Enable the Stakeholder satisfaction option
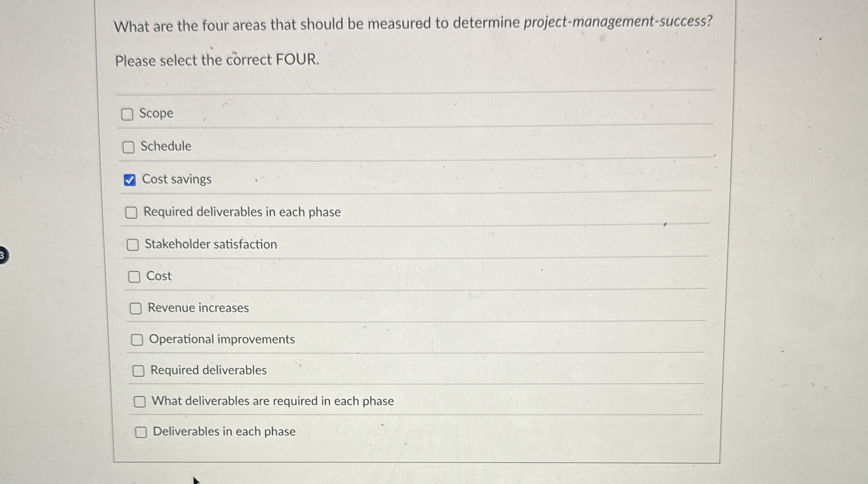868x484 pixels. 133,245
